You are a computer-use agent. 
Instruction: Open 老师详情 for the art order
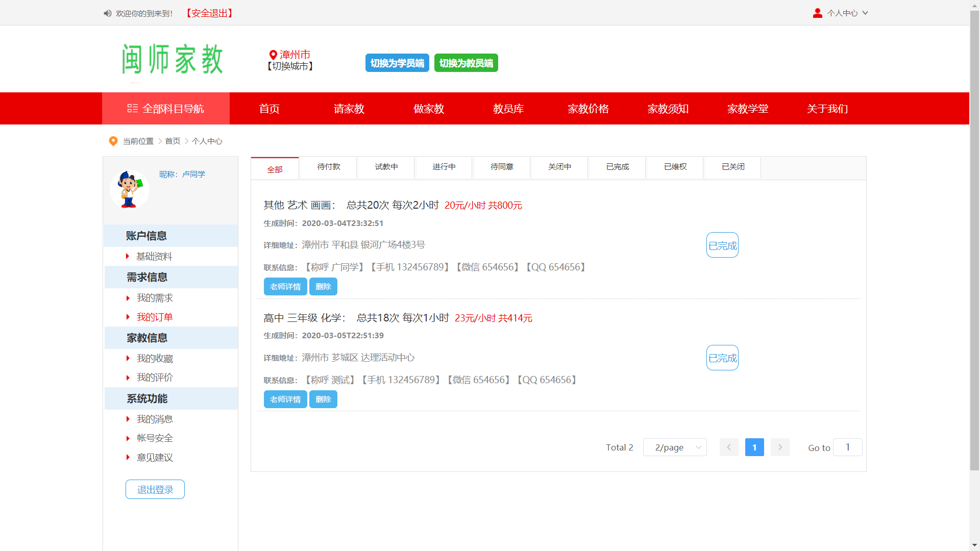point(285,287)
